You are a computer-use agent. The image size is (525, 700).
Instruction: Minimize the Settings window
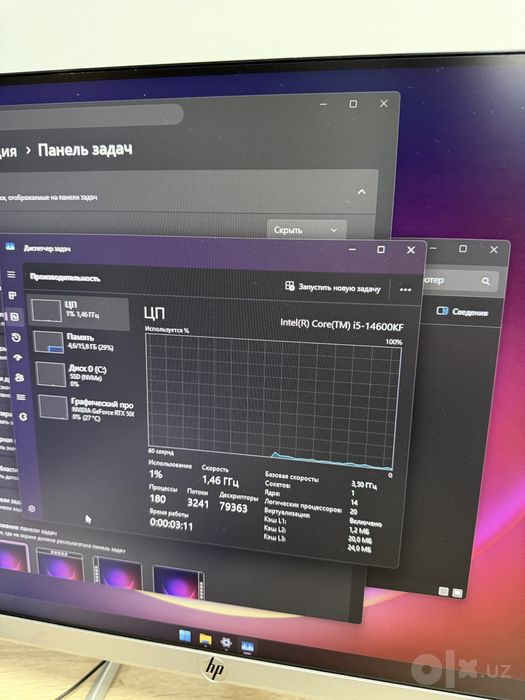point(324,104)
